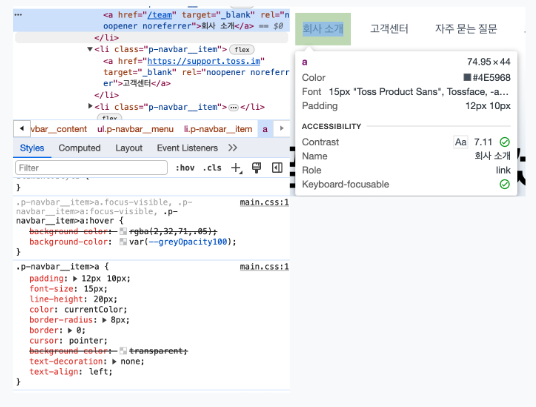Toggle the :hov element state panel
This screenshot has height=407, width=536.
point(185,168)
